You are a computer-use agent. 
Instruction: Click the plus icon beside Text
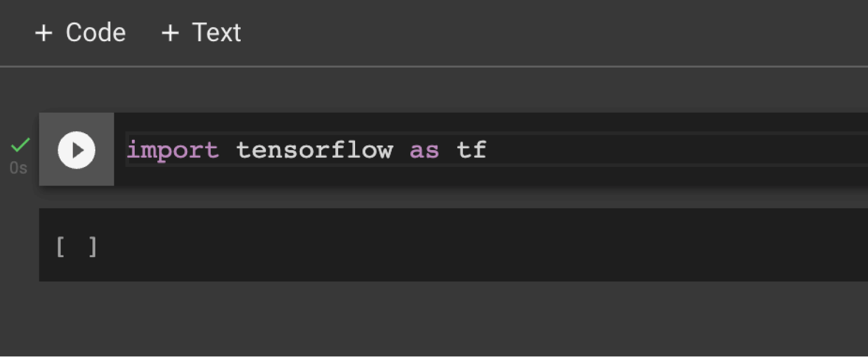pos(170,33)
